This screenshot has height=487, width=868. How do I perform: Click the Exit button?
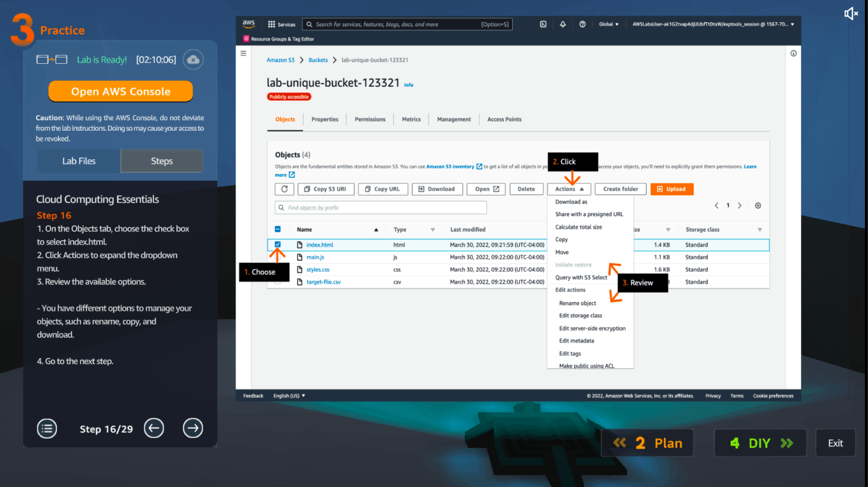click(x=835, y=443)
